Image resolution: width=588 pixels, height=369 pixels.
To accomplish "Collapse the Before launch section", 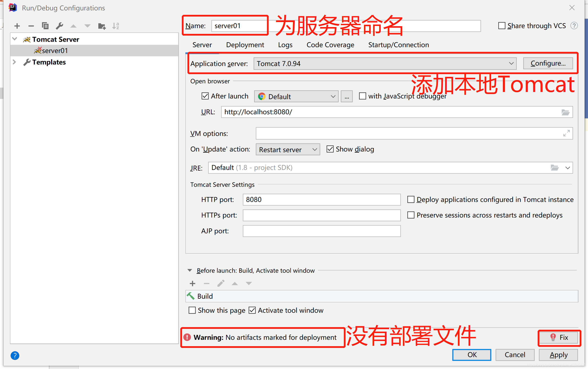I will tap(190, 270).
